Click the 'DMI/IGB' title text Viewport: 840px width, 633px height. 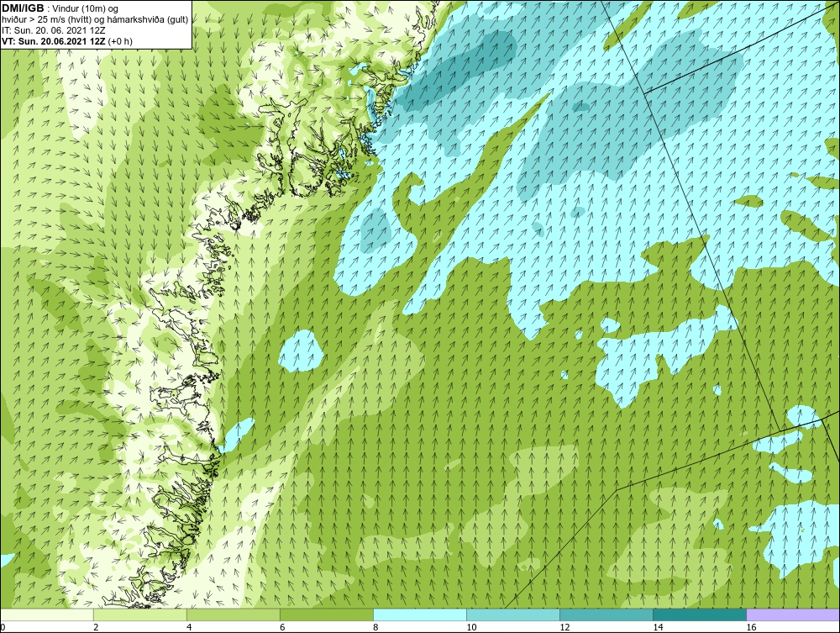24,8
